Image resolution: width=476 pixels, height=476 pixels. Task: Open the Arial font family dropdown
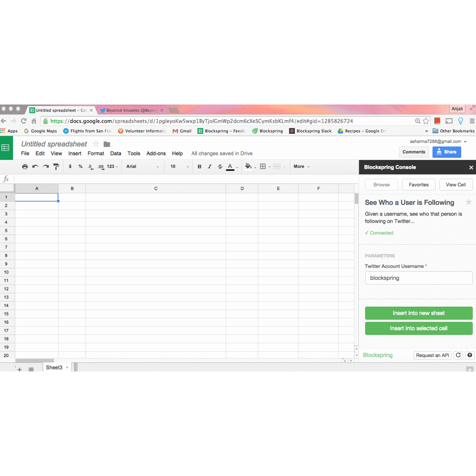coord(142,167)
